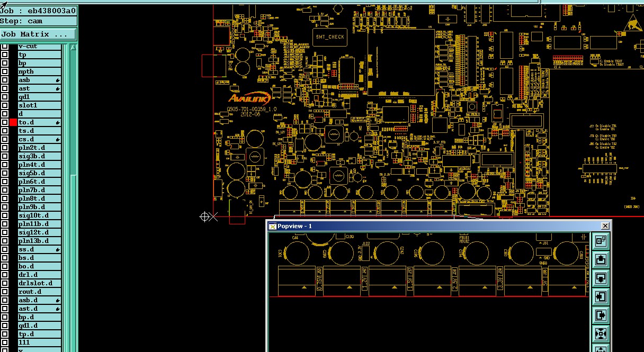Select layer name sig10t.d
Screen dimensions: 644x352
(40, 215)
